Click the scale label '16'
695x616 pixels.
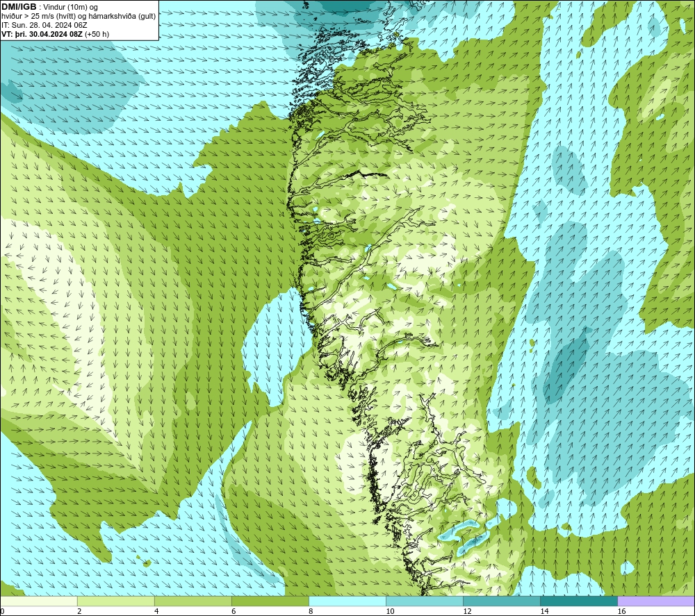(621, 612)
